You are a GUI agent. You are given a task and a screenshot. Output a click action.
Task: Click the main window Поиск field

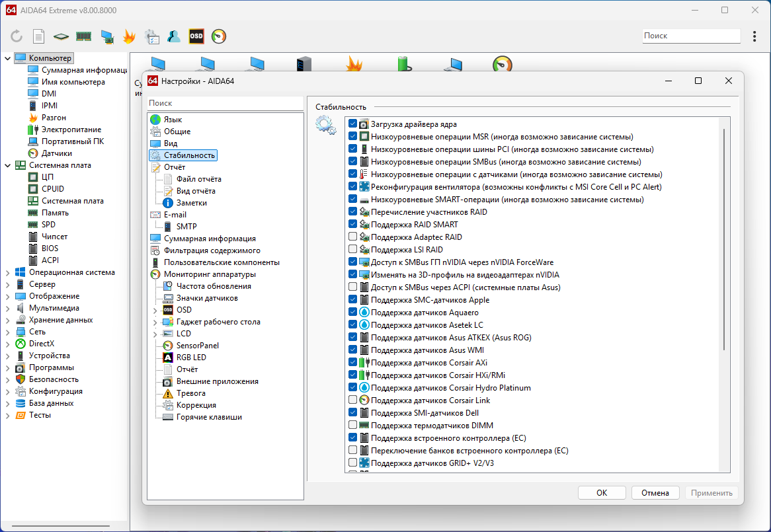coord(692,36)
